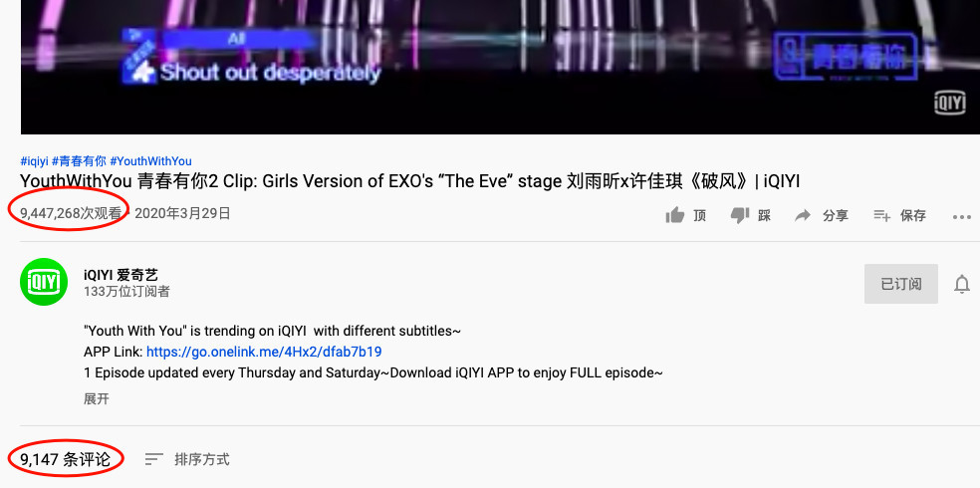Image resolution: width=980 pixels, height=488 pixels.
Task: Open the sort-by comments dropdown
Action: [x=187, y=460]
